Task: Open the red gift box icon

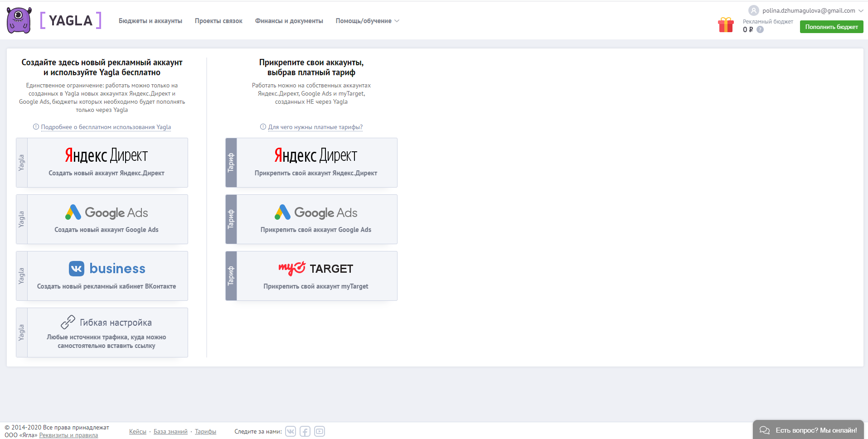Action: 726,24
